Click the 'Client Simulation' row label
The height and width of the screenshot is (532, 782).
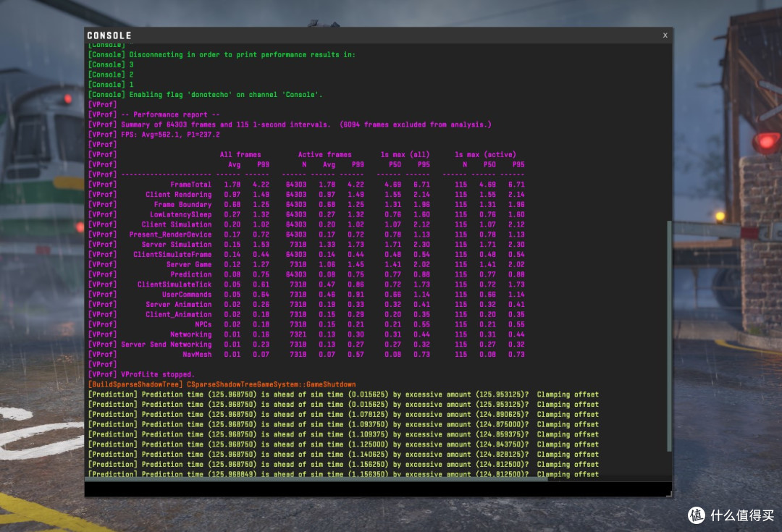pyautogui.click(x=177, y=224)
